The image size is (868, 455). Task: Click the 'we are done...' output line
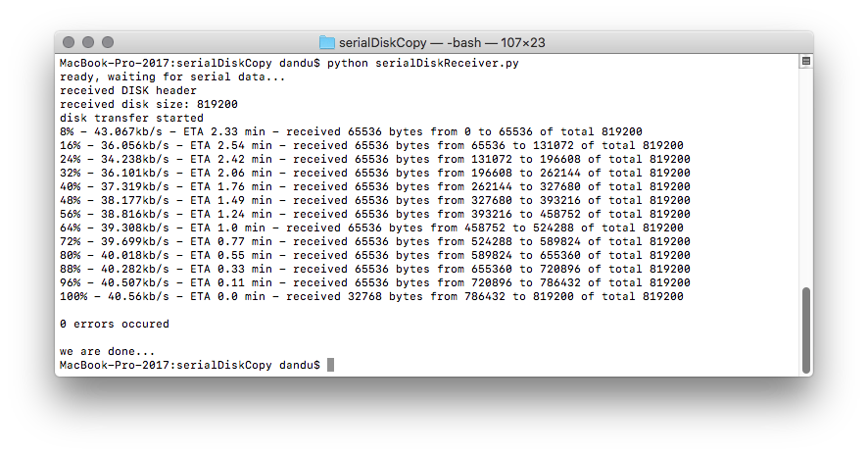tap(108, 351)
